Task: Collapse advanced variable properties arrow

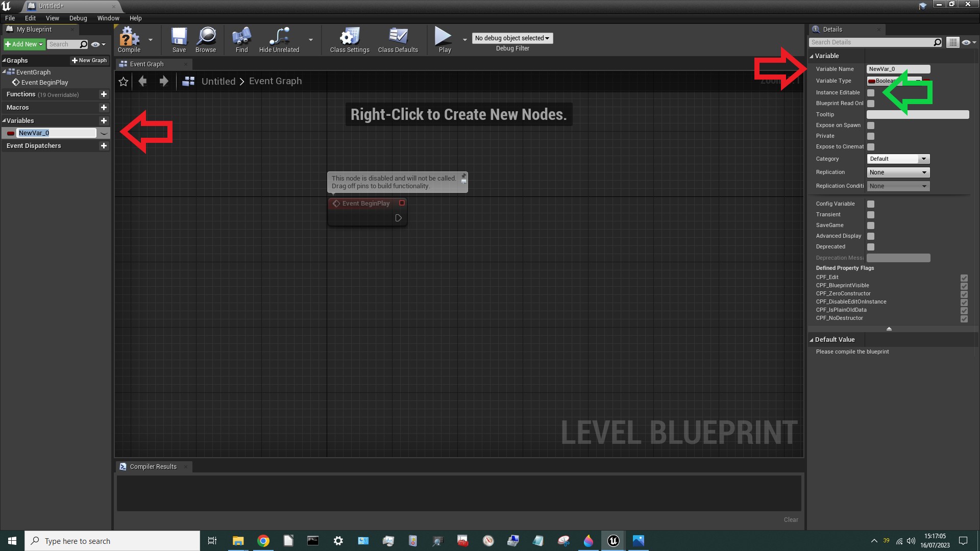Action: (x=889, y=329)
